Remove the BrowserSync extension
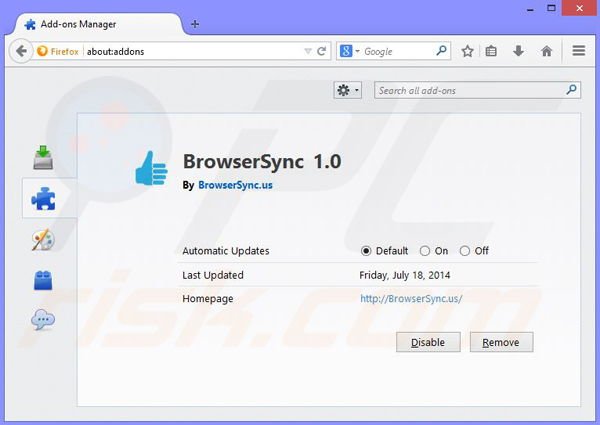 [x=501, y=342]
